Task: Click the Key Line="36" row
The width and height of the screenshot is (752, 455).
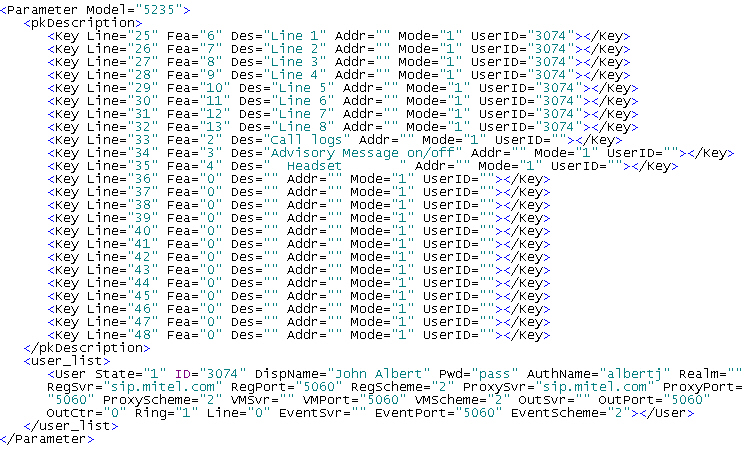Action: pos(298,179)
